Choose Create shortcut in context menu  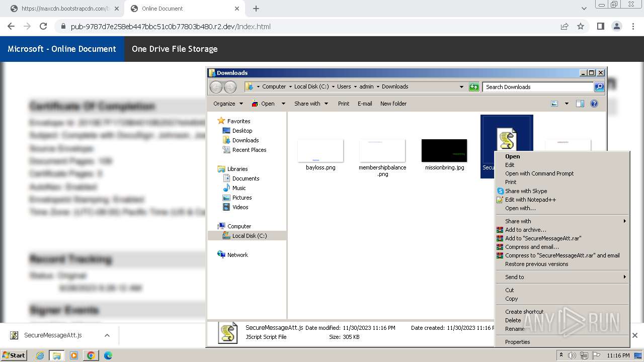(x=562, y=312)
